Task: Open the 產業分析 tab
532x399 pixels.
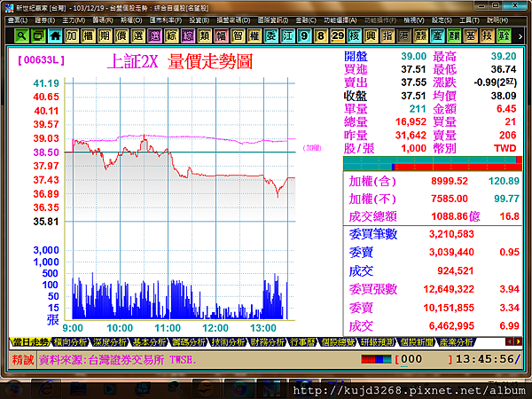Action: tap(456, 342)
